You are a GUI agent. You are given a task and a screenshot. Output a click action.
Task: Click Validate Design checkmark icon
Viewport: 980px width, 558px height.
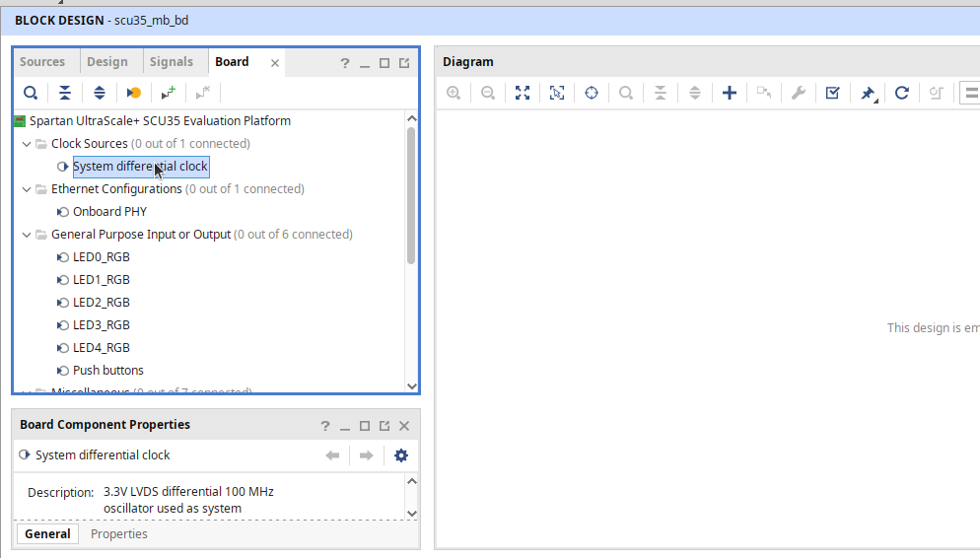833,93
